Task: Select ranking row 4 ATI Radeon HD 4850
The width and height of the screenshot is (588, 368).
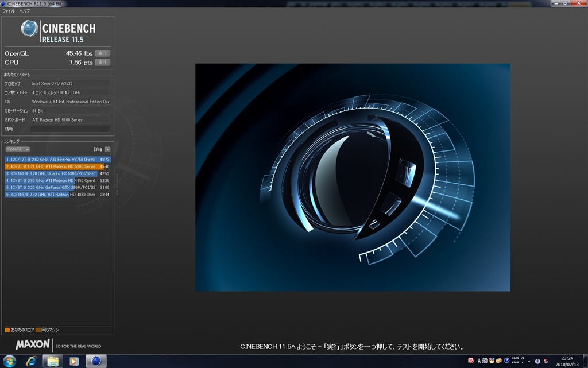Action: point(58,181)
